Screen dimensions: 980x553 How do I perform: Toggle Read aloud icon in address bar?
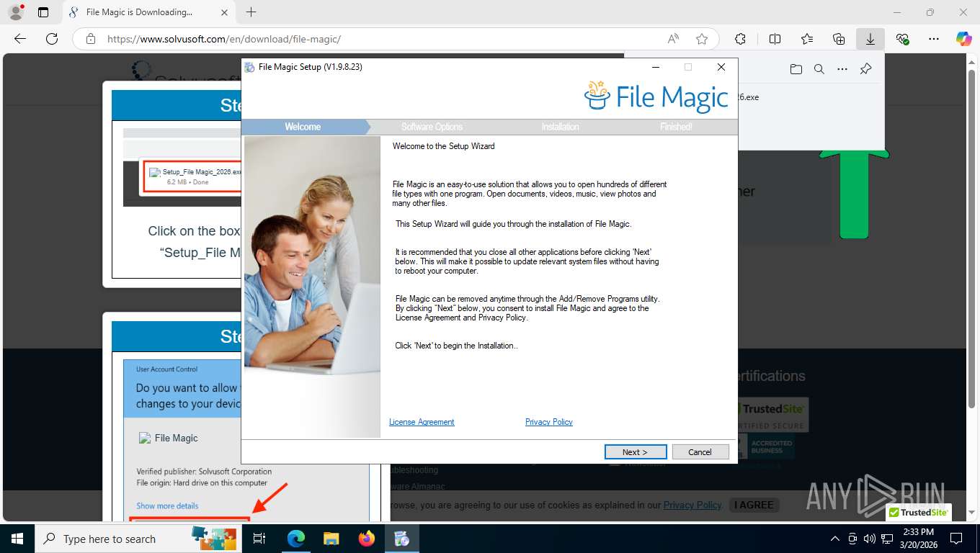(673, 39)
